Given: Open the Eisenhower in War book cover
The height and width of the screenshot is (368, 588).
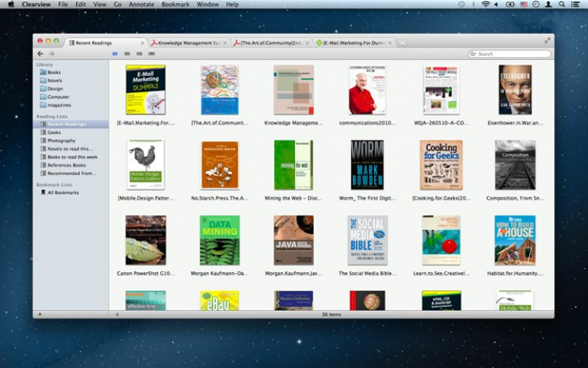Looking at the screenshot, I should click(515, 90).
